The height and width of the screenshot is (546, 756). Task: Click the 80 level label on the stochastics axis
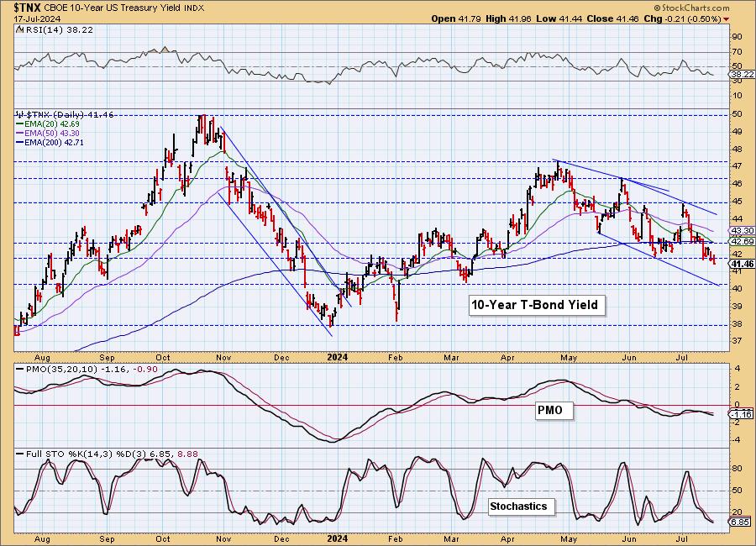point(737,469)
